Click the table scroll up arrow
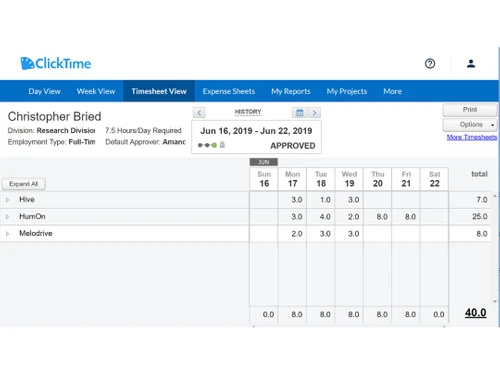Viewport: 500px width, 375px height. tap(495, 196)
